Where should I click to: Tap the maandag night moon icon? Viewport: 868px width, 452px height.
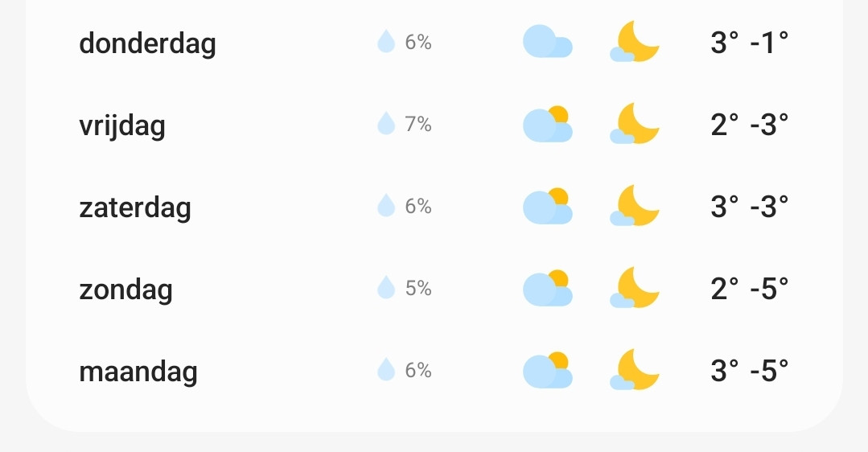tap(635, 370)
